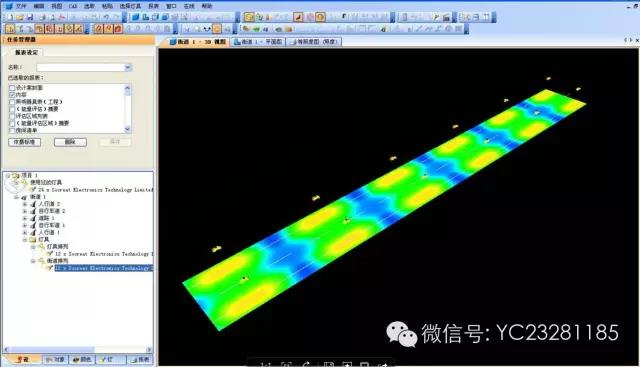640x367 pixels.
Task: Tick the 评估区域列表 checkbox
Action: [x=12, y=116]
